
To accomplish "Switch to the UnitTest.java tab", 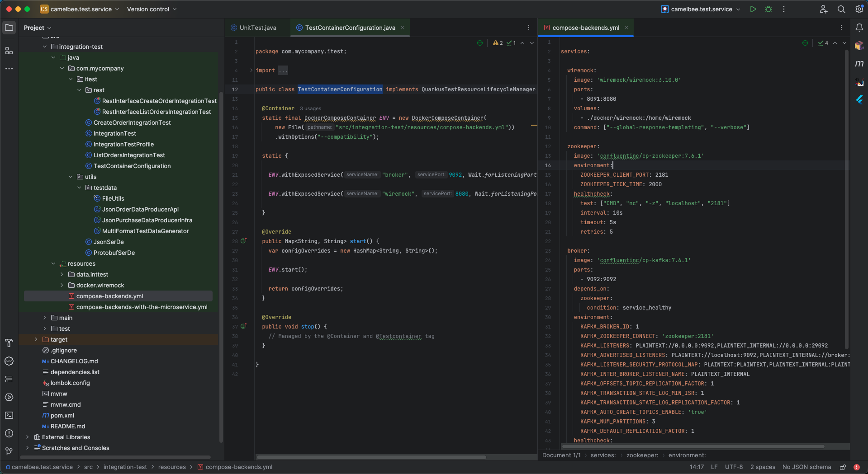I will pos(258,28).
